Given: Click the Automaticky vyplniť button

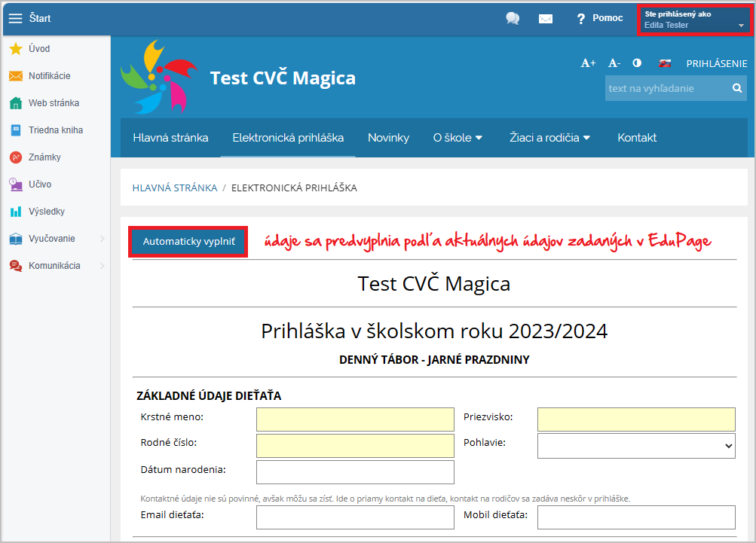Looking at the screenshot, I should (x=188, y=242).
